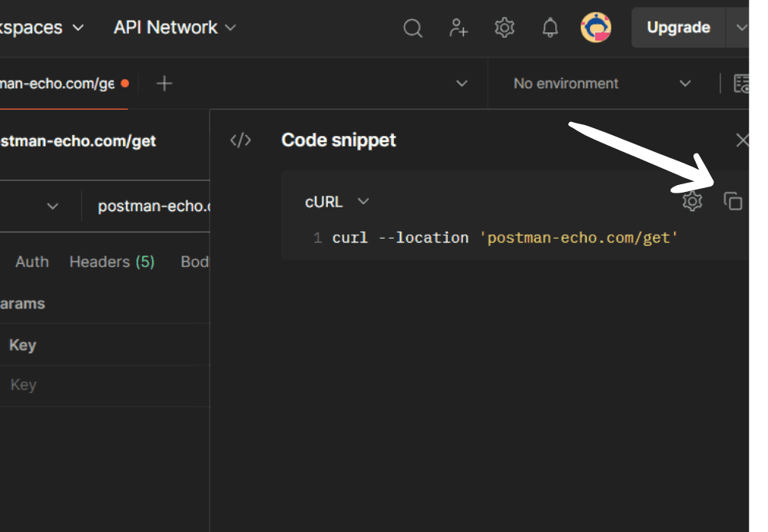768x532 pixels.
Task: Open the No environment dropdown
Action: click(601, 84)
